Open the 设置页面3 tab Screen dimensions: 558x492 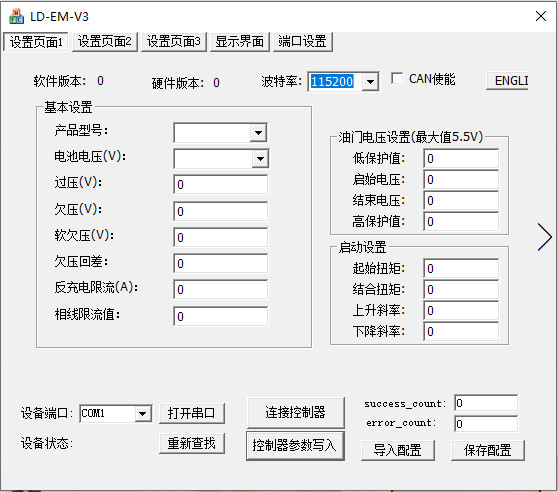(174, 42)
